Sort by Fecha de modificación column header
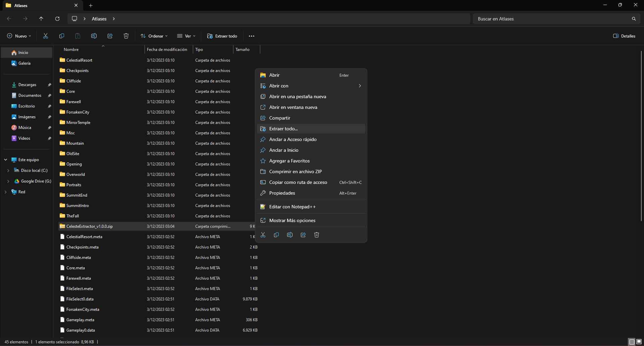Screen dimensions: 644x346 [x=169, y=50]
